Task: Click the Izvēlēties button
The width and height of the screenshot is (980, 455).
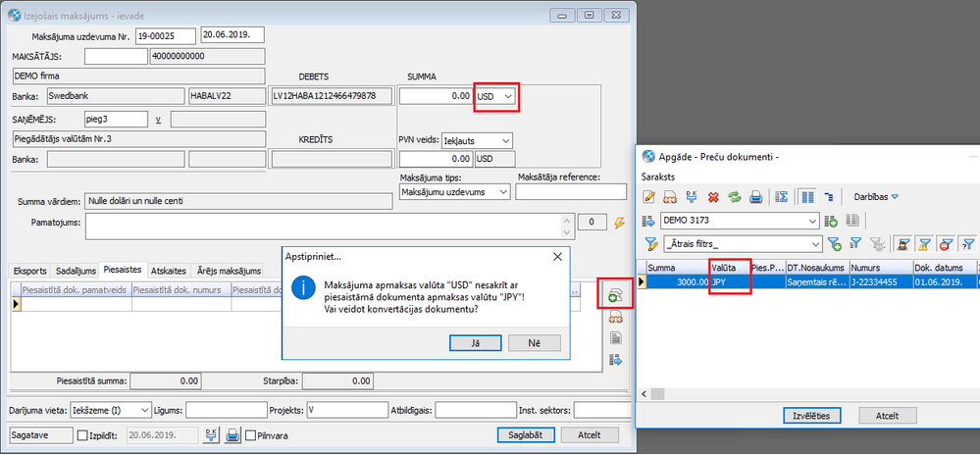Action: 812,416
